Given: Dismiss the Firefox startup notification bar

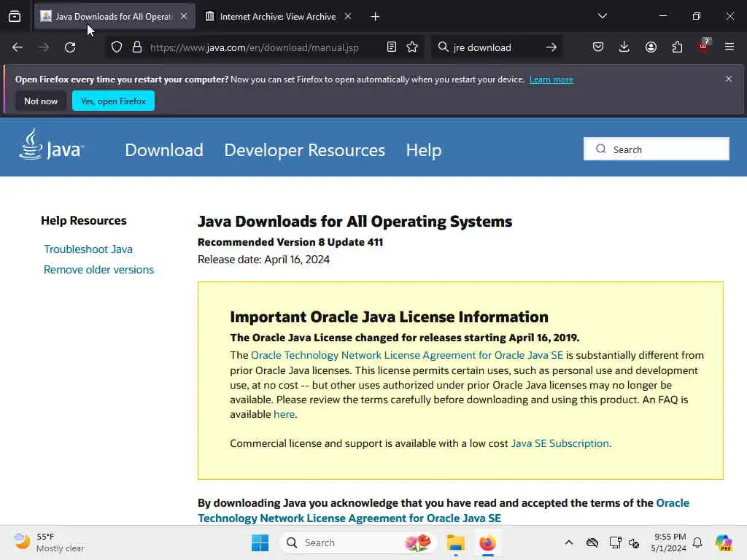Looking at the screenshot, I should click(x=729, y=79).
